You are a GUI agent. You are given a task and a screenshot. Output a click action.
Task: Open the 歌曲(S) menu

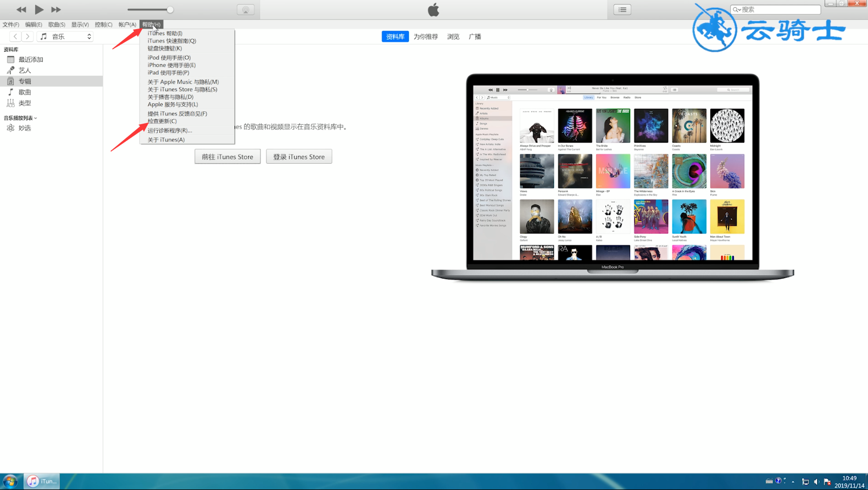pyautogui.click(x=57, y=24)
